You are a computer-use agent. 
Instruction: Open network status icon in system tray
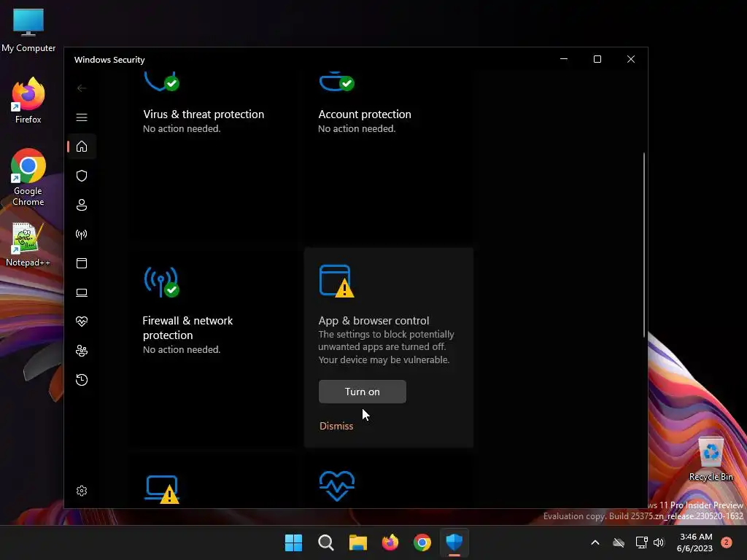point(641,542)
